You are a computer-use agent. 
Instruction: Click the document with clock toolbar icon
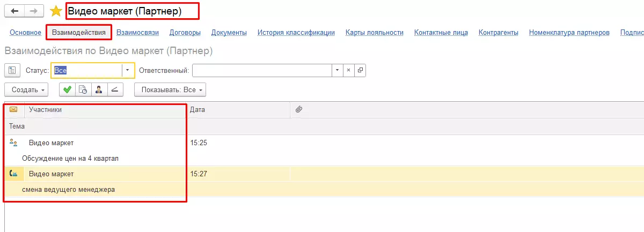tap(83, 90)
